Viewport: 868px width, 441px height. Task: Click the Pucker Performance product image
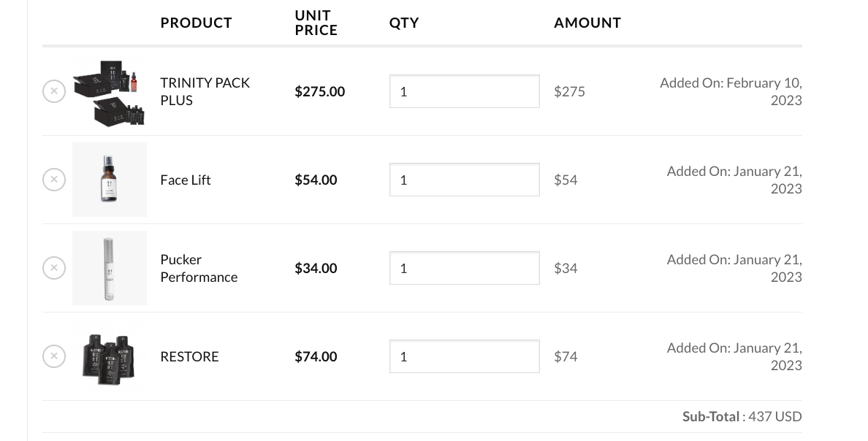pos(110,268)
